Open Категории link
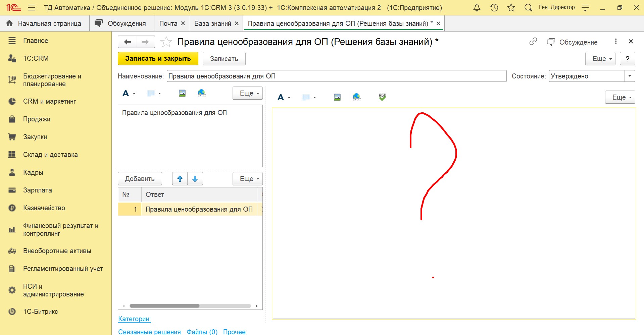This screenshot has height=335, width=644. point(135,319)
